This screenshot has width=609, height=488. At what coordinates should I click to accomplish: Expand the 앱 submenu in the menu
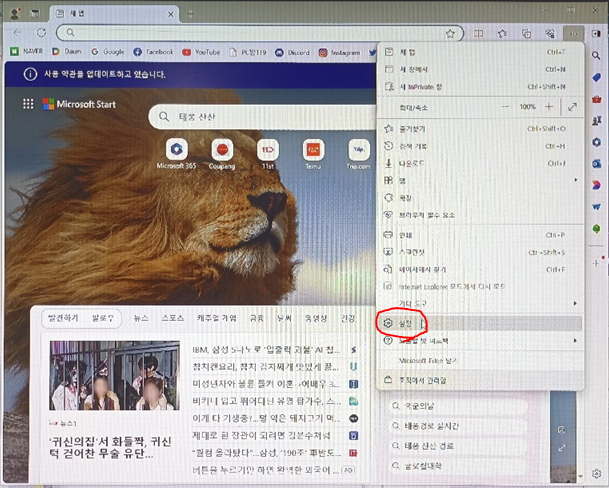tap(574, 181)
